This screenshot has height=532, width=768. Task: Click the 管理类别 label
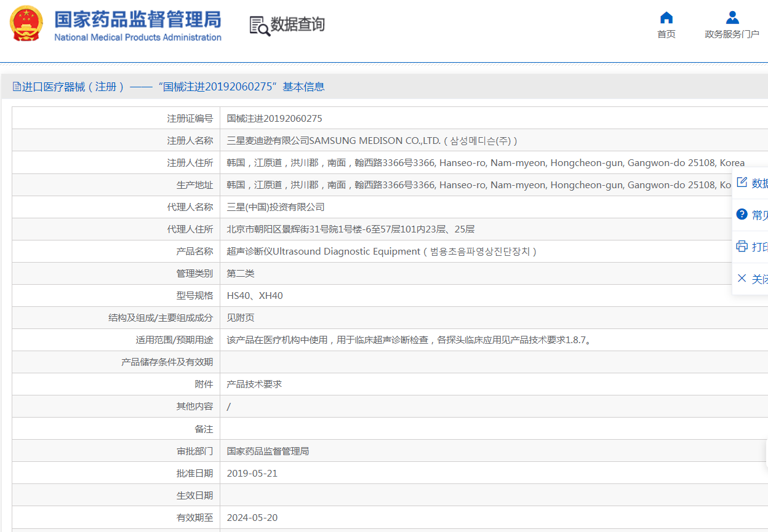194,274
